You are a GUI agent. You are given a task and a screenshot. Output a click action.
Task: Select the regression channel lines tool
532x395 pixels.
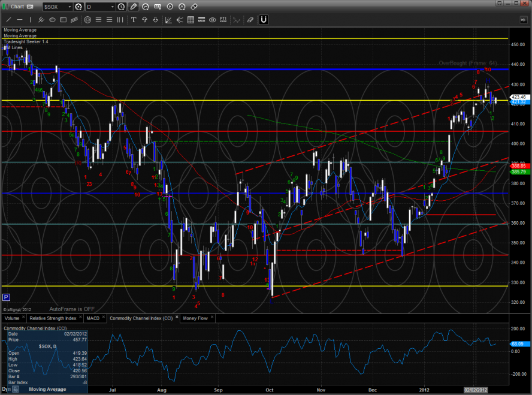[74, 20]
